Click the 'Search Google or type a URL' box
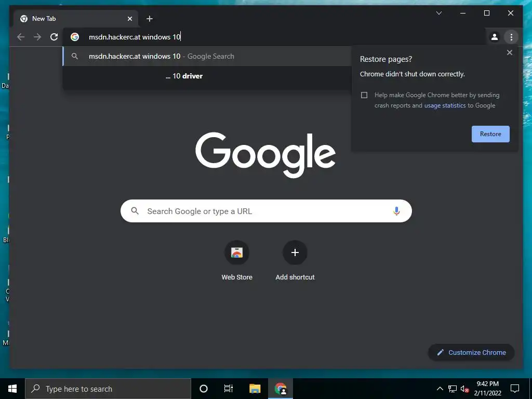The image size is (532, 399). coord(266,211)
